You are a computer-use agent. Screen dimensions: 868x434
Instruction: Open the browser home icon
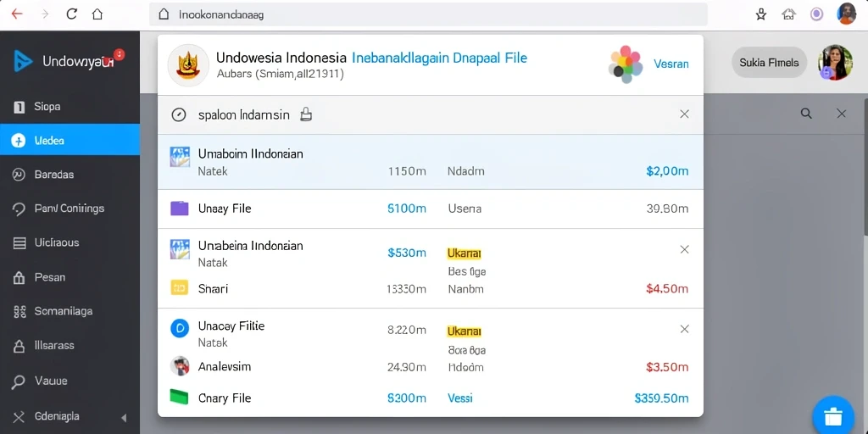coord(97,14)
